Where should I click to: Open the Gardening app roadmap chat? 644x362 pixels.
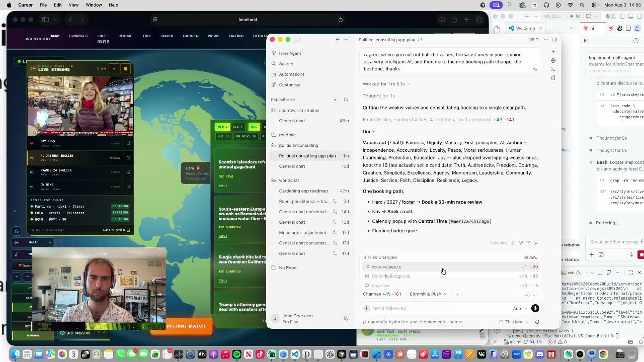(310, 191)
